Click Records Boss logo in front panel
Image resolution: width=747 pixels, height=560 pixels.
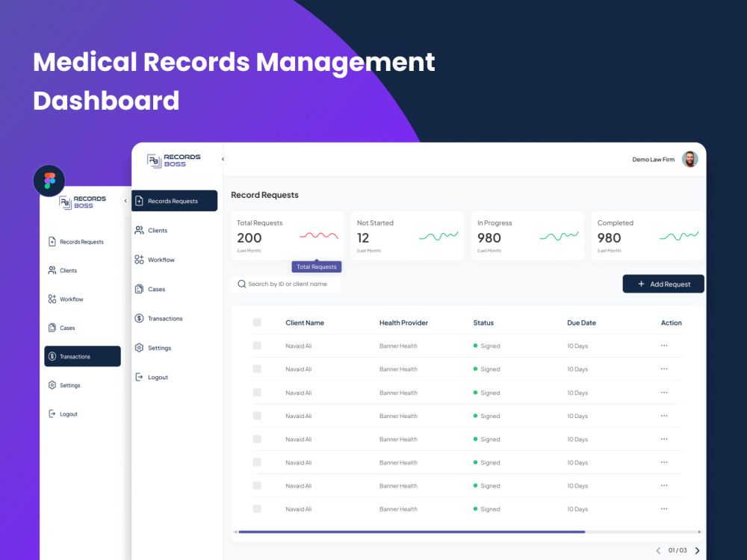pos(173,161)
